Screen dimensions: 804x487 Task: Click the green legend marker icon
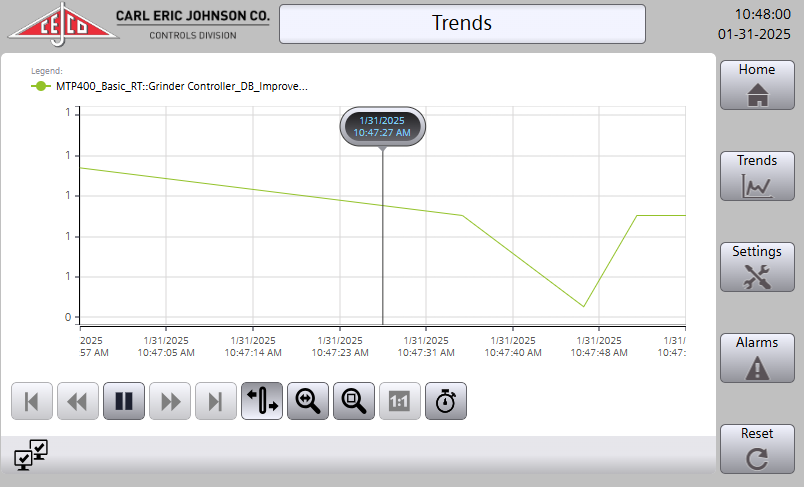[x=41, y=86]
